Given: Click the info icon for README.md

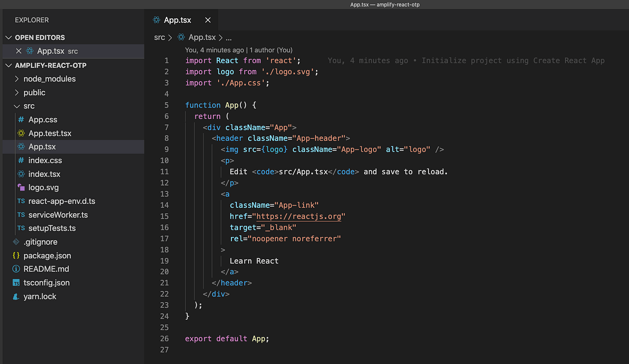Looking at the screenshot, I should [x=16, y=269].
